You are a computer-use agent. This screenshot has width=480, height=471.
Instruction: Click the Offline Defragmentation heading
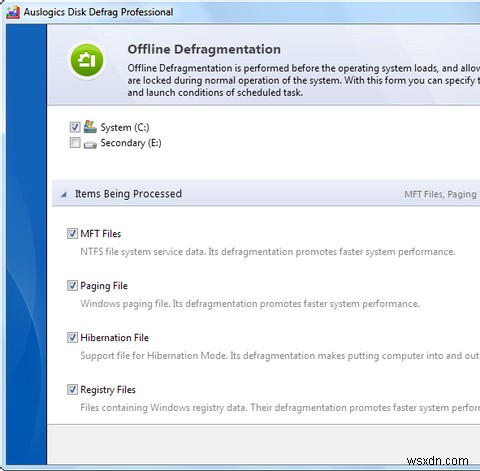tap(204, 49)
